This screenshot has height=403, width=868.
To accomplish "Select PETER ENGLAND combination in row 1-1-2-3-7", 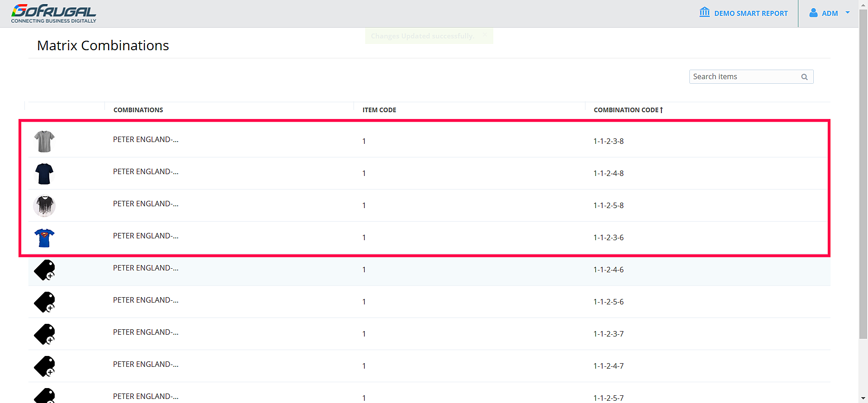I will pyautogui.click(x=146, y=332).
